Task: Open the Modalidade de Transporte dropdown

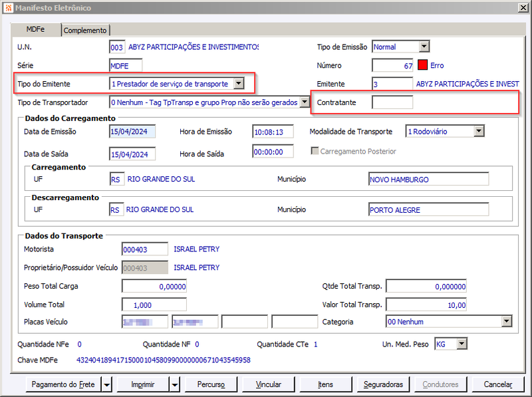Action: [x=479, y=131]
